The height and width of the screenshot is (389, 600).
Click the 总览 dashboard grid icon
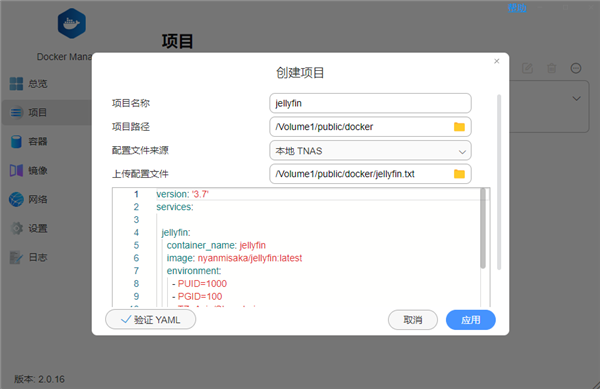click(16, 83)
